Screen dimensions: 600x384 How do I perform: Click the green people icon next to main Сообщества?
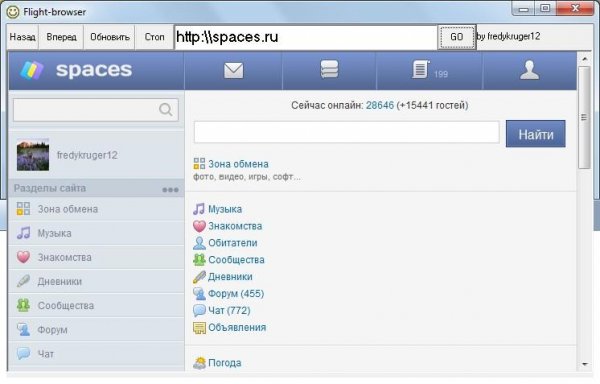(x=199, y=260)
